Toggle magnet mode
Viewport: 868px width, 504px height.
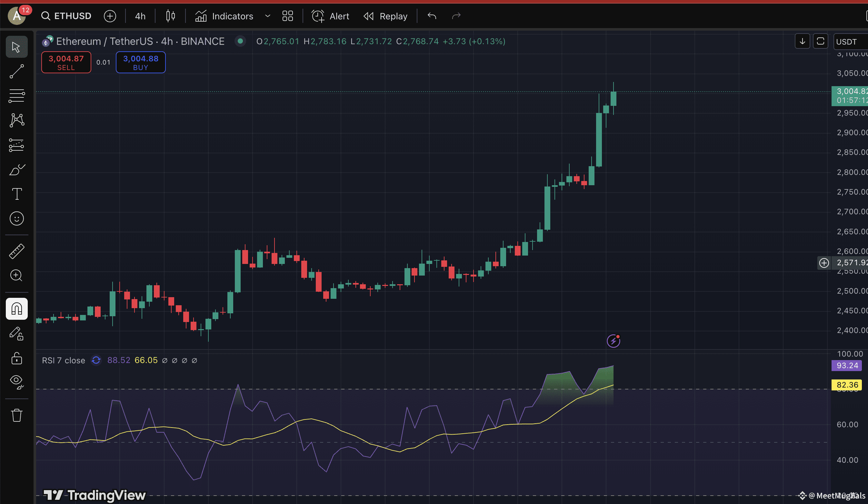point(16,309)
